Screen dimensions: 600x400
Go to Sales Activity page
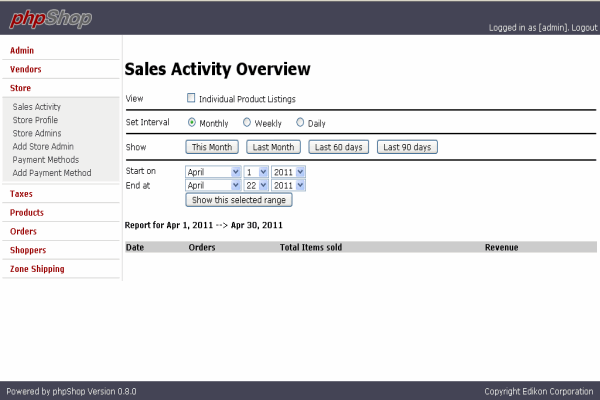[37, 107]
